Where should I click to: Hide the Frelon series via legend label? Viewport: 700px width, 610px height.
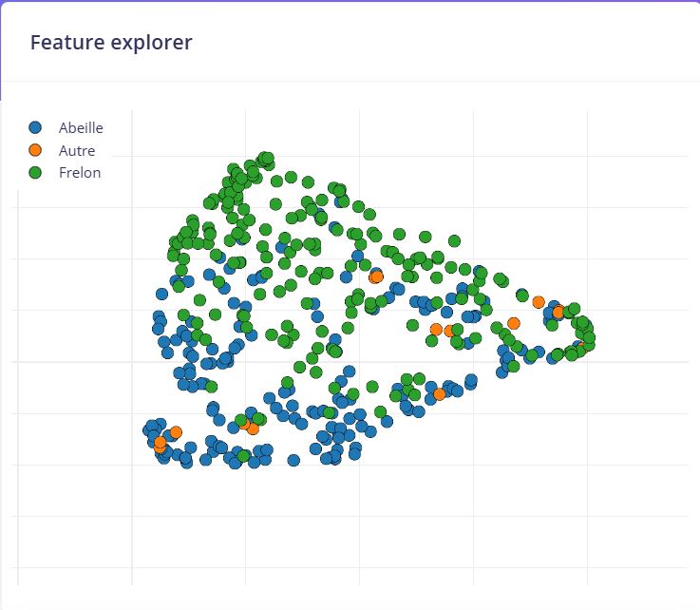79,173
